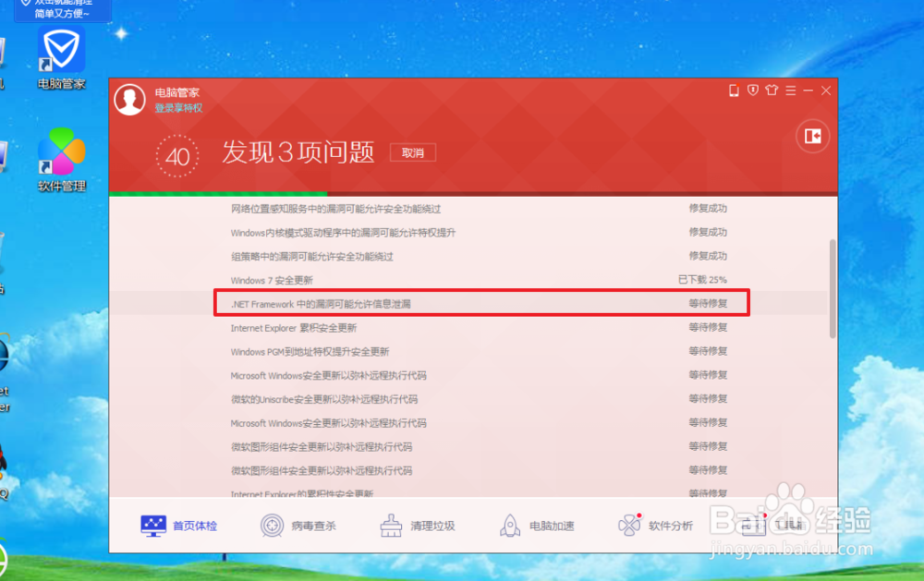Open the main menu (three lines) icon

pyautogui.click(x=790, y=91)
